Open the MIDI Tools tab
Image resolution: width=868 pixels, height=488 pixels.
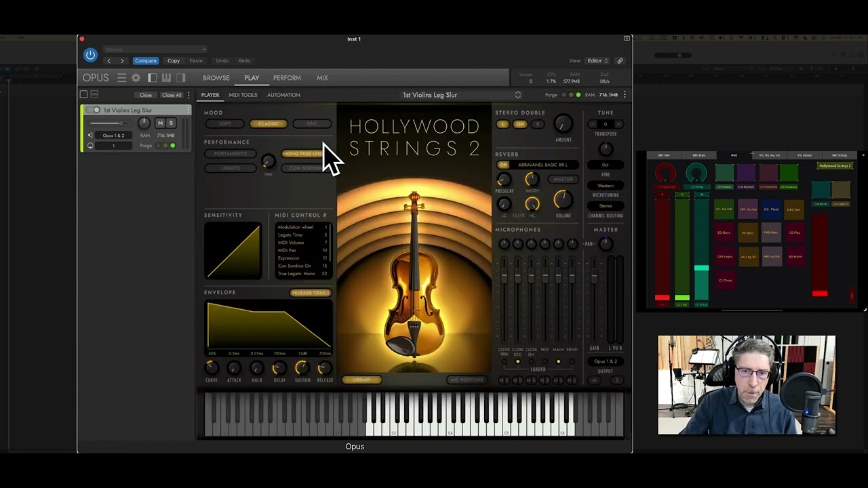pos(243,95)
